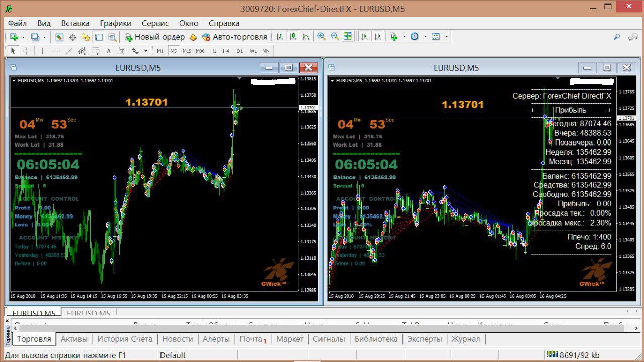Click right chart-tab scroll arrow
Viewport: 644px width, 362px height.
tap(635, 312)
